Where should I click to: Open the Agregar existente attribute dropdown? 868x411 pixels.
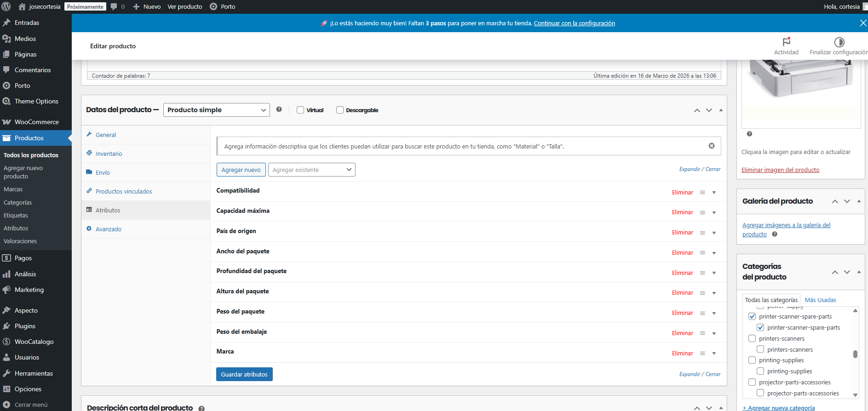[311, 170]
